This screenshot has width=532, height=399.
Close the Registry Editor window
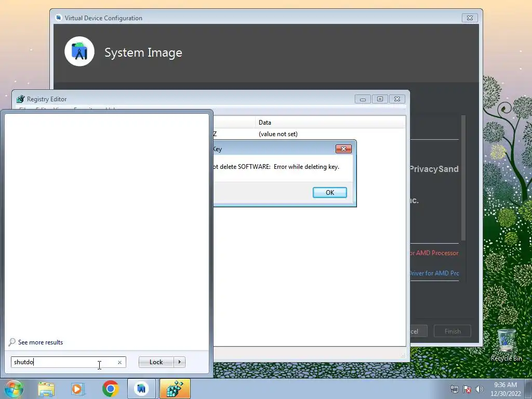pyautogui.click(x=397, y=99)
